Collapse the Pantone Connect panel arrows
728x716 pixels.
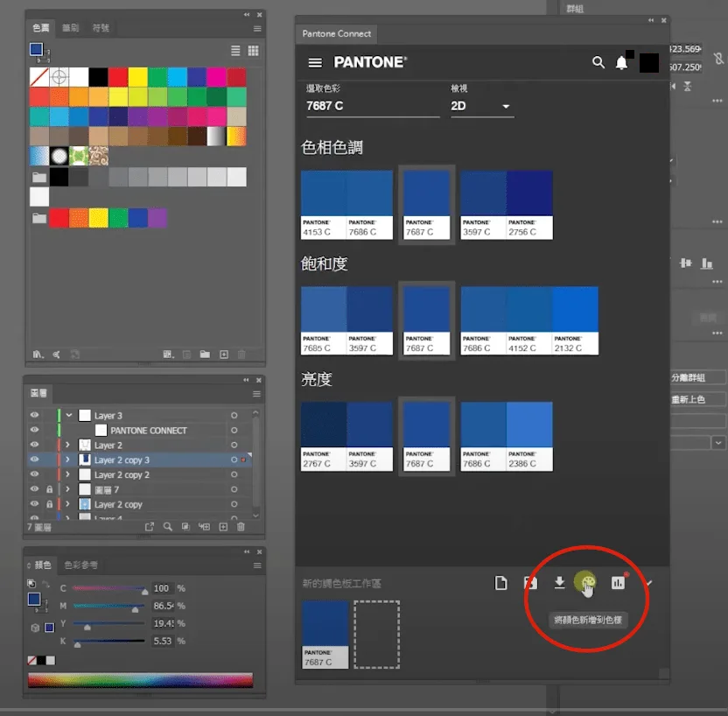click(651, 20)
